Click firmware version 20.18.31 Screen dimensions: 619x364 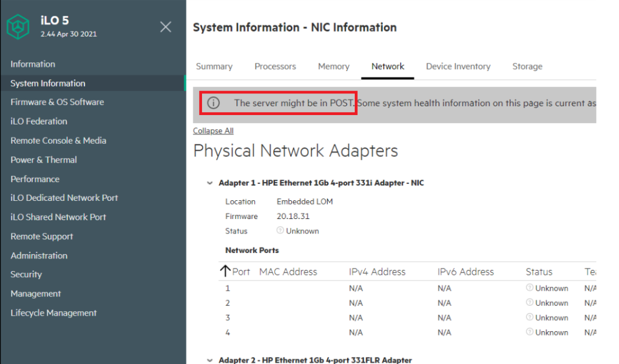click(293, 217)
